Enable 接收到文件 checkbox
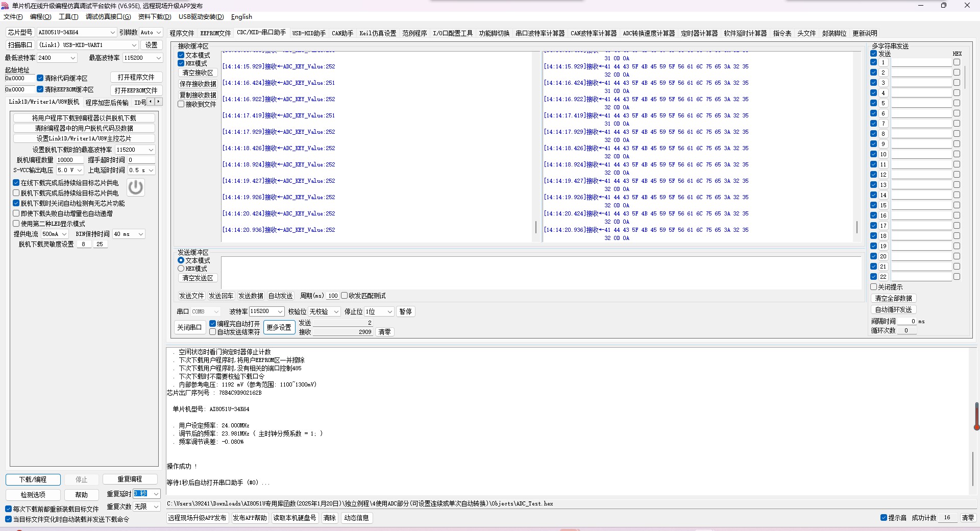This screenshot has width=980, height=531. pos(181,104)
